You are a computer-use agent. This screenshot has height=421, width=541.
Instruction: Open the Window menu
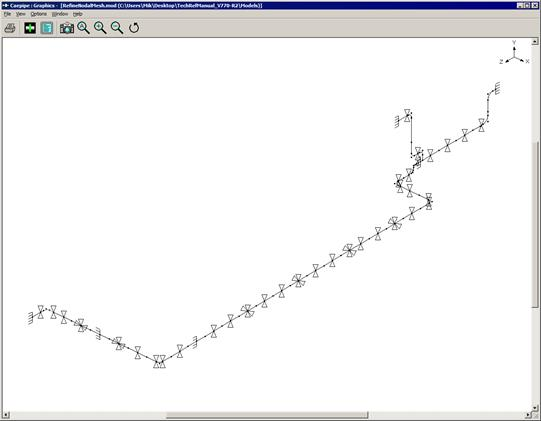pyautogui.click(x=60, y=14)
